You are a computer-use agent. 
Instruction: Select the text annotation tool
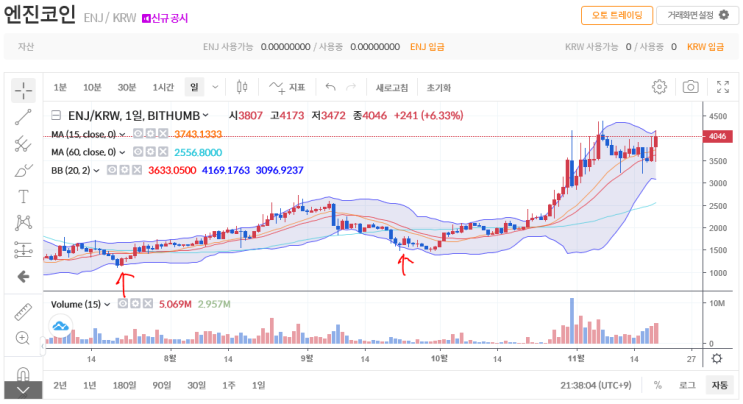click(23, 197)
